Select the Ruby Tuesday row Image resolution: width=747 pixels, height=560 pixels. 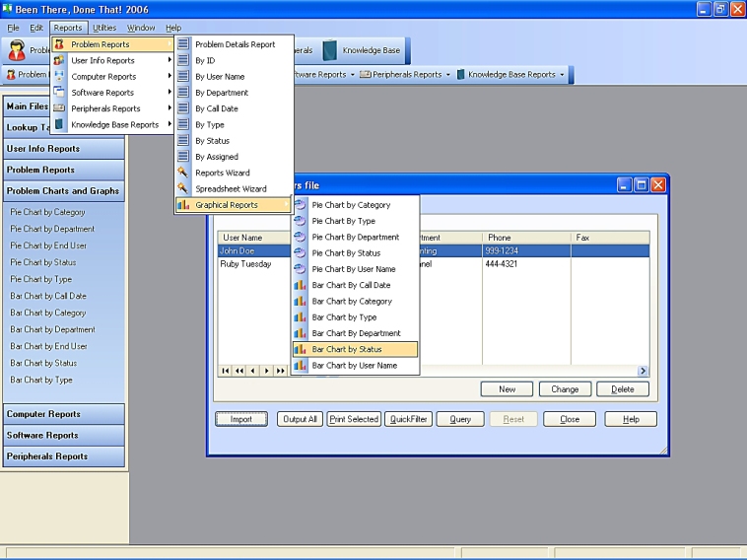tap(245, 264)
